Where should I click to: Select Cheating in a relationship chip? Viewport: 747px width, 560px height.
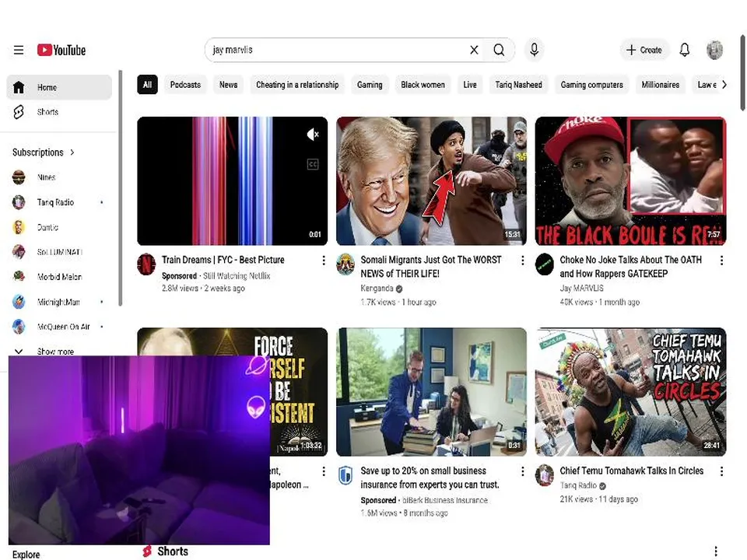click(x=297, y=85)
